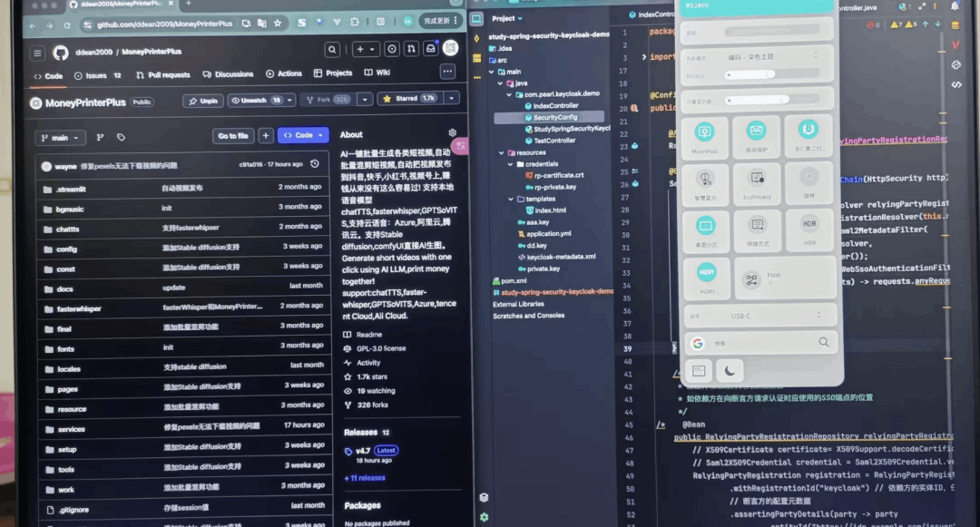Click the Google search field in panel
This screenshot has width=980, height=527.
(x=760, y=343)
